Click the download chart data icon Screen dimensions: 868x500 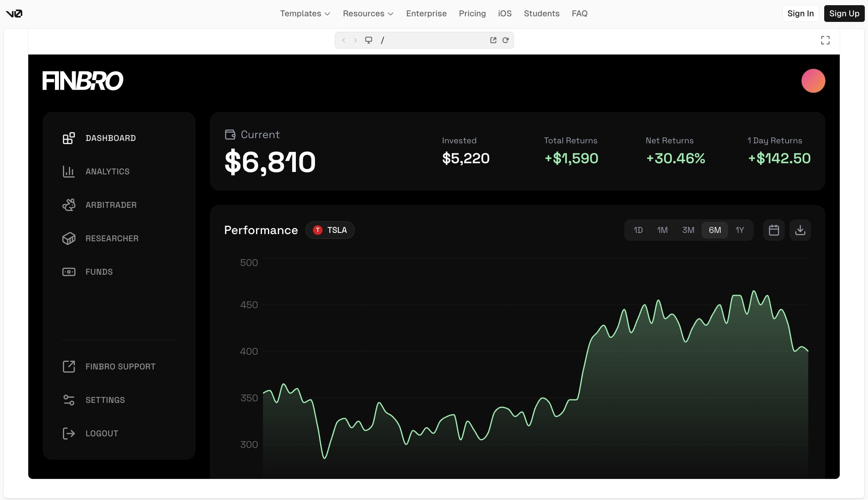800,230
